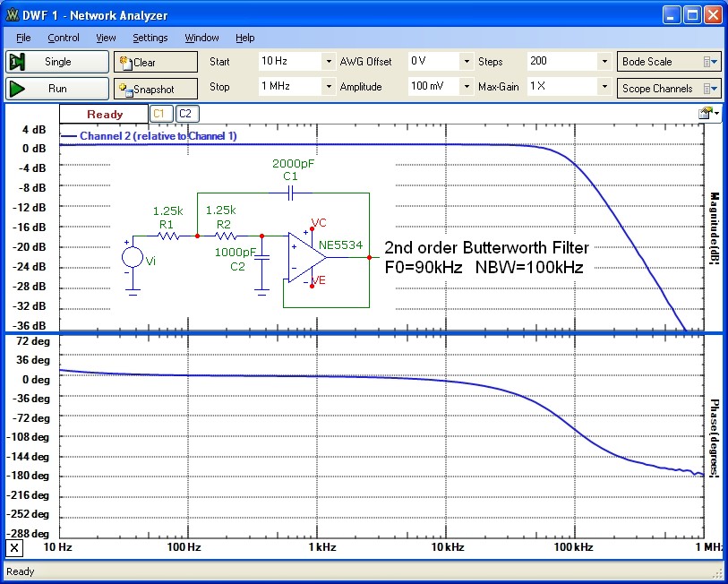Open the Start frequency dropdown
Image resolution: width=728 pixels, height=584 pixels.
coord(329,62)
